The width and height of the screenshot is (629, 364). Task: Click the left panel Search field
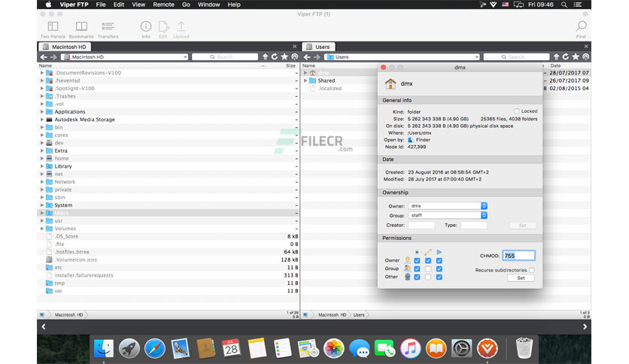coord(225,57)
